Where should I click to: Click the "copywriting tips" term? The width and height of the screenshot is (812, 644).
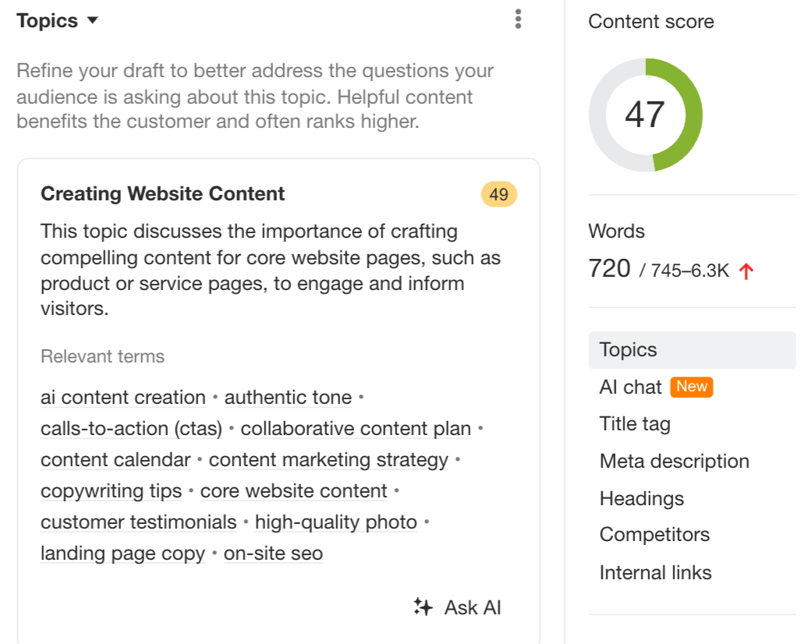[111, 491]
